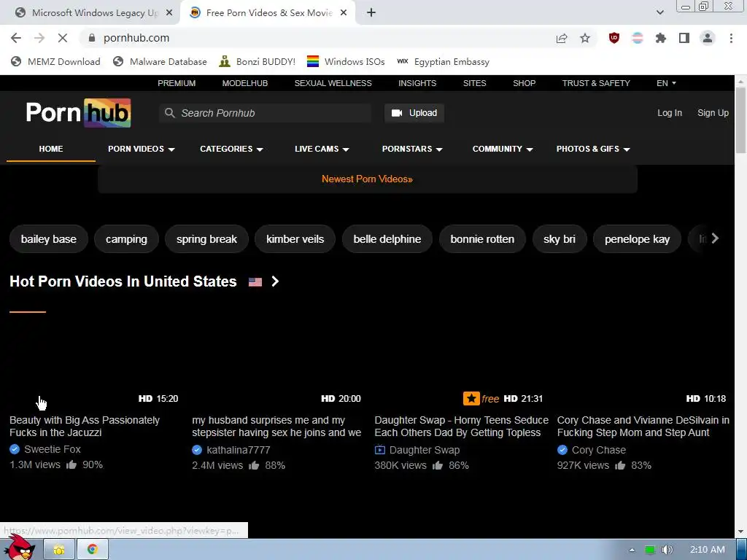Screen dimensions: 747x560
Task: Close the Microsoft Windows Legacy Update tab
Action: [169, 13]
